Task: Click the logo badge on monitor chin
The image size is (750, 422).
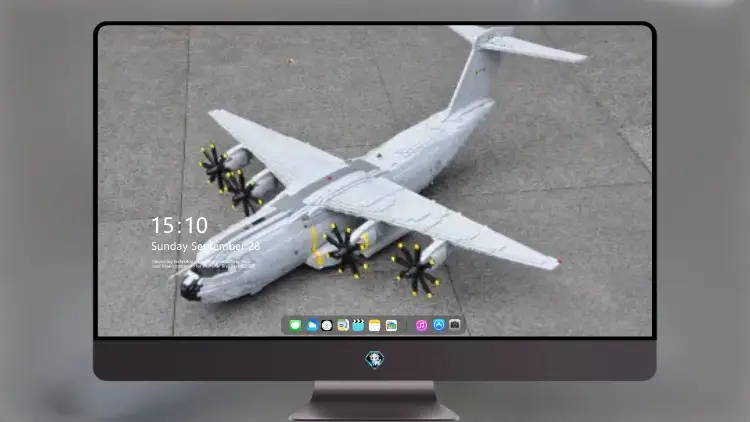Action: 375,359
